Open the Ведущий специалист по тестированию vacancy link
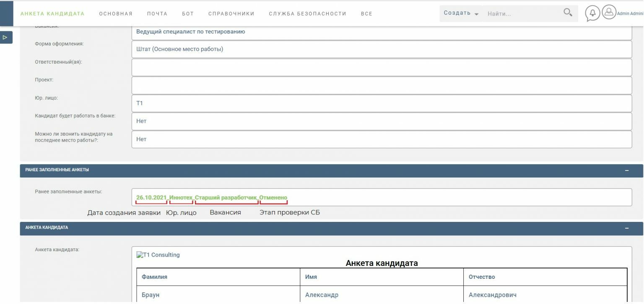 (191, 31)
